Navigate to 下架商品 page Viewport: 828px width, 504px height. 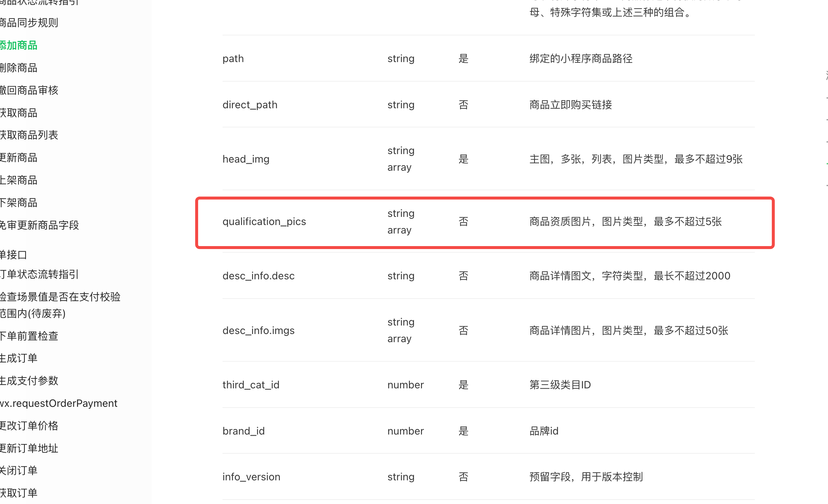[18, 203]
